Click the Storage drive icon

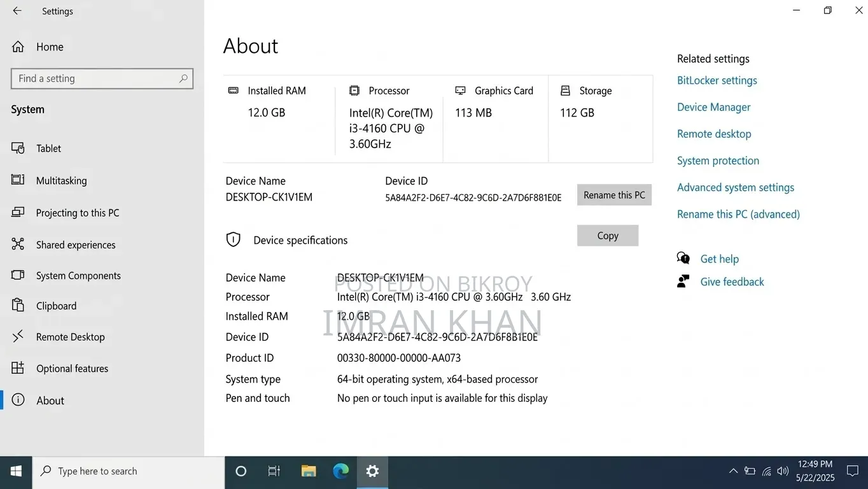pyautogui.click(x=565, y=90)
